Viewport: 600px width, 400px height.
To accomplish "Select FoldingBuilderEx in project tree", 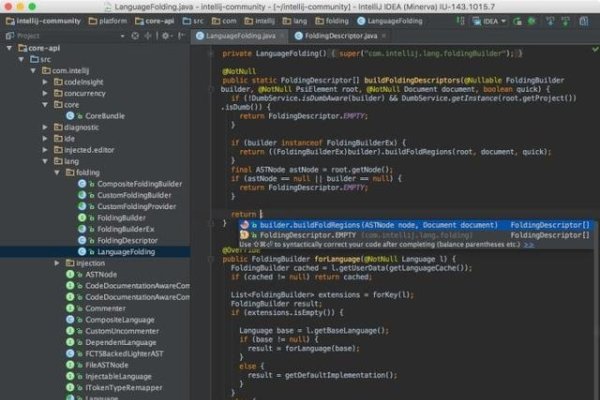I will 126,229.
